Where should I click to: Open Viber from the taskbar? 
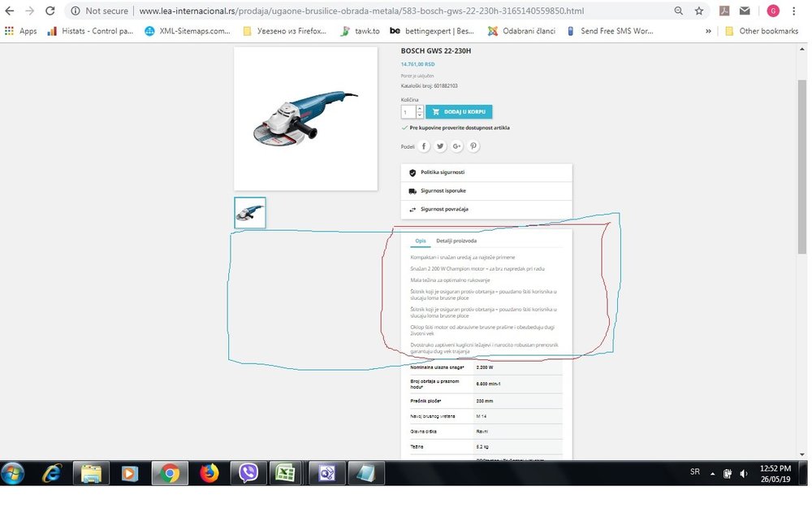(x=248, y=474)
